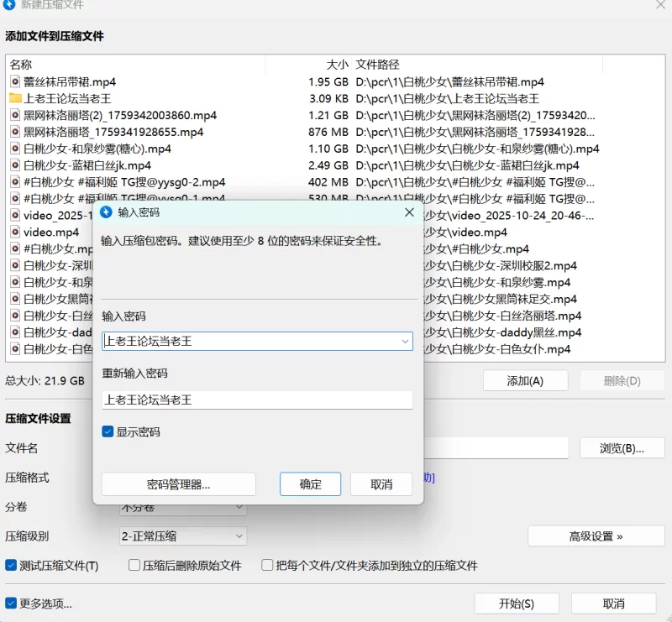Click the 名称 column header

pyautogui.click(x=20, y=65)
